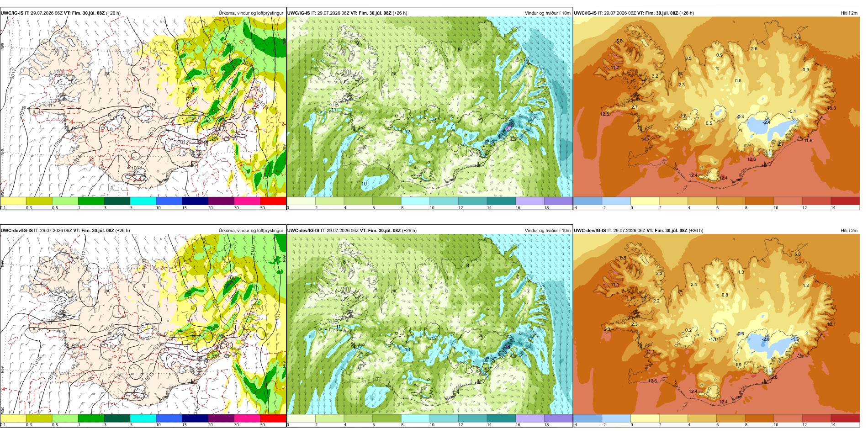
Task: Click the 10 wind label south of Iceland, top map
Action: click(x=364, y=184)
